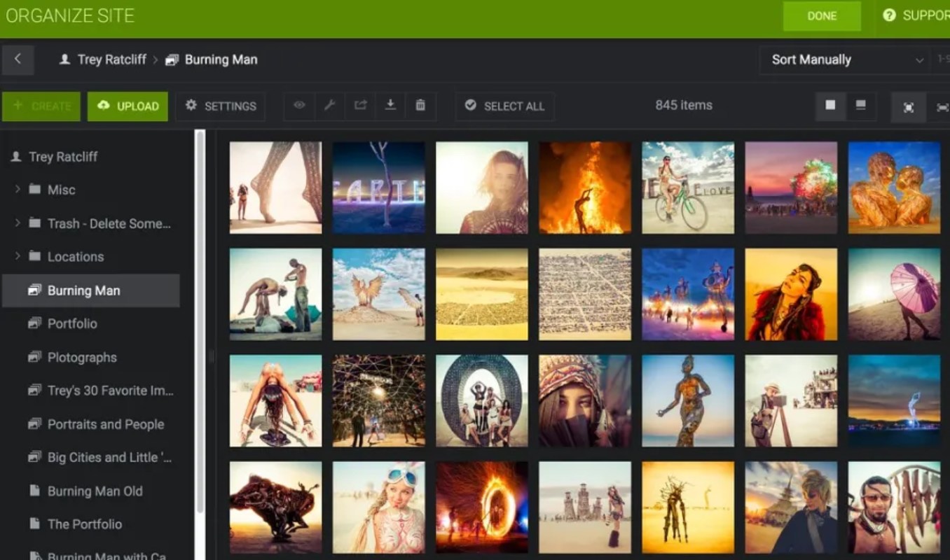Click the eye visibility icon in toolbar

[x=299, y=106]
